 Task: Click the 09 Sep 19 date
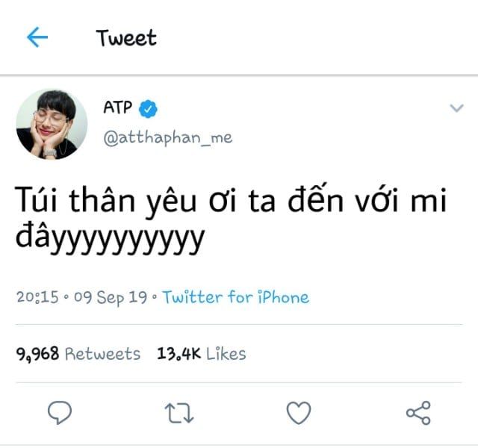(x=111, y=297)
